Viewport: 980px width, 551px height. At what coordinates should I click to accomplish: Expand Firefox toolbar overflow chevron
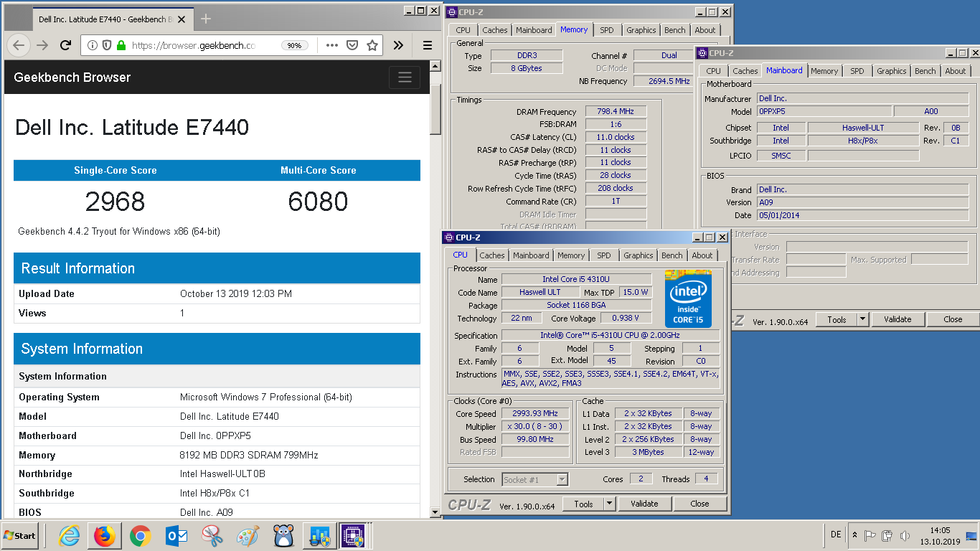coord(398,45)
